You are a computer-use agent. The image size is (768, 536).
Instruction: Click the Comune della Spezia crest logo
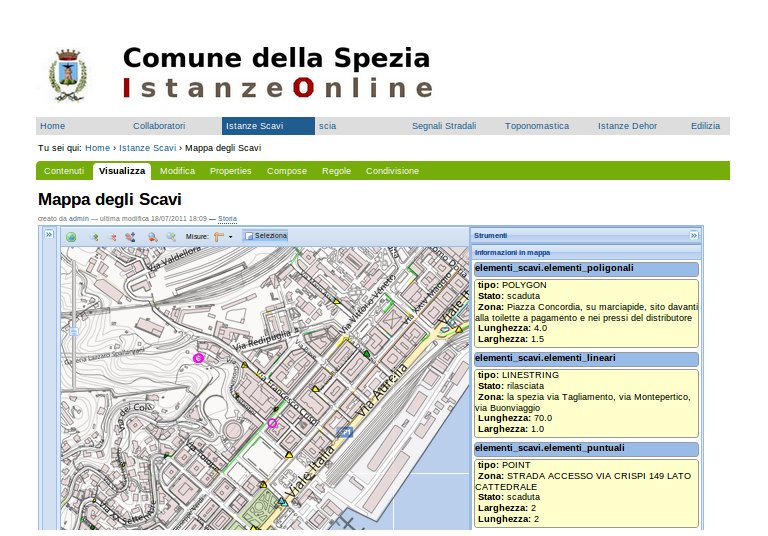click(x=68, y=74)
